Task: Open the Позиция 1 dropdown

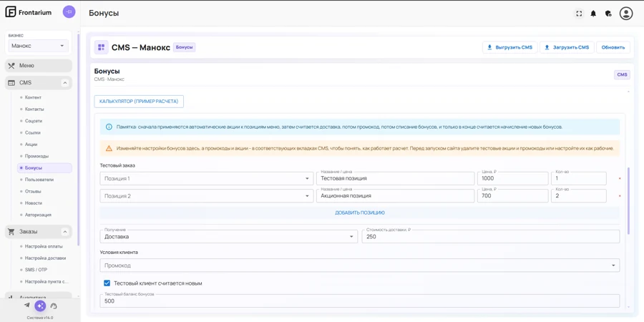Action: point(207,179)
